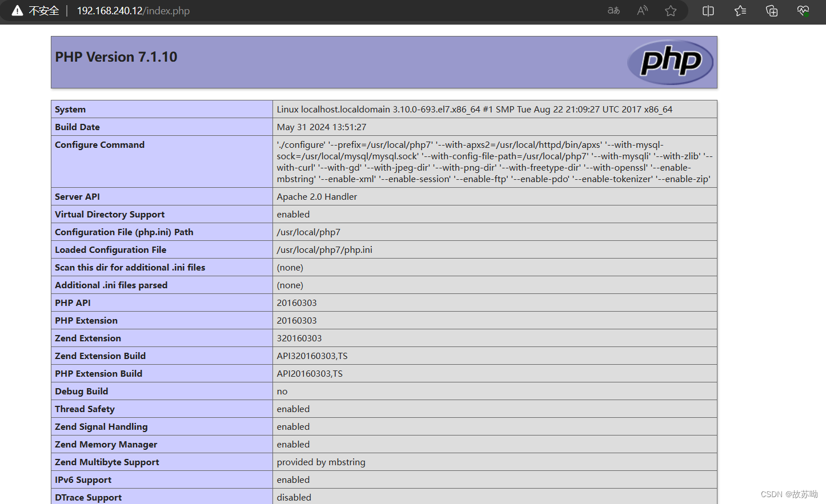
Task: Click the Configure Command label
Action: [x=99, y=145]
